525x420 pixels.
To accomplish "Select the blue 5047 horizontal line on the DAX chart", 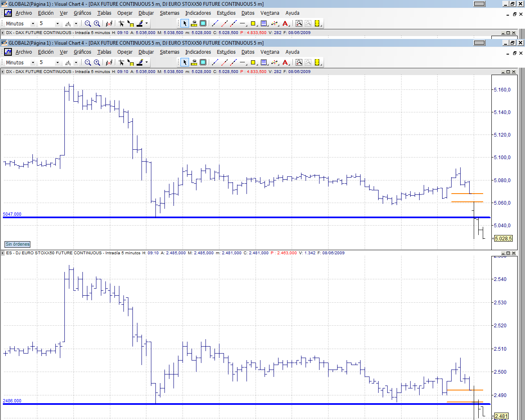I will click(x=246, y=217).
